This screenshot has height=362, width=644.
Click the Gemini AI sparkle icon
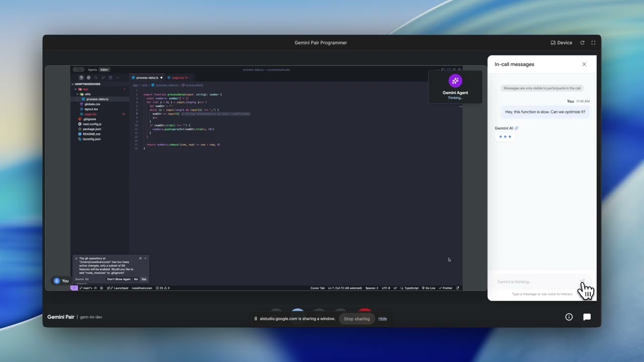point(516,128)
